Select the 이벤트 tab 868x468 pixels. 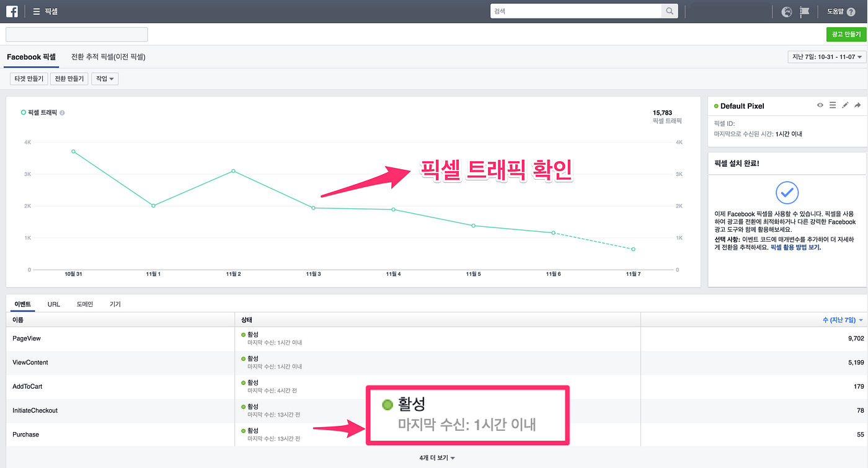[x=22, y=304]
